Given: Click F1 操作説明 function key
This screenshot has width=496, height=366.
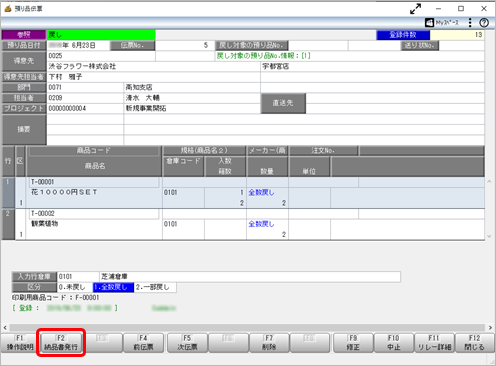Looking at the screenshot, I should click(20, 343).
